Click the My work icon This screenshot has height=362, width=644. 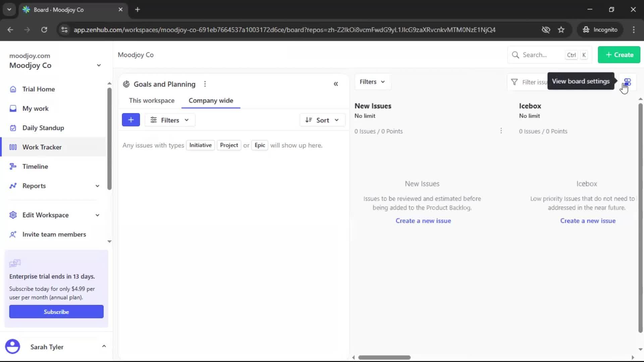[x=13, y=108]
